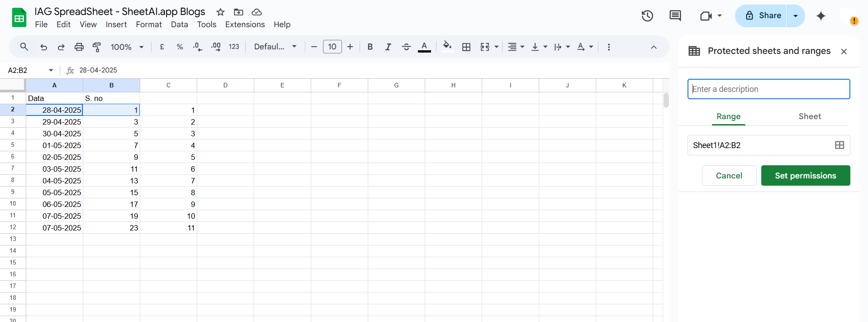Toggle bold formatting
Viewport: 868px width, 322px height.
pos(370,47)
